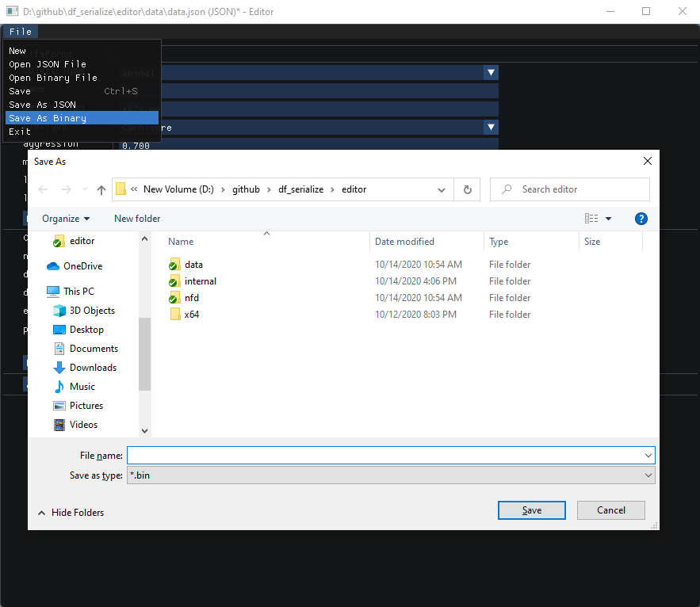Click df_serialize breadcrumb segment
The image size is (700, 607).
pyautogui.click(x=301, y=189)
